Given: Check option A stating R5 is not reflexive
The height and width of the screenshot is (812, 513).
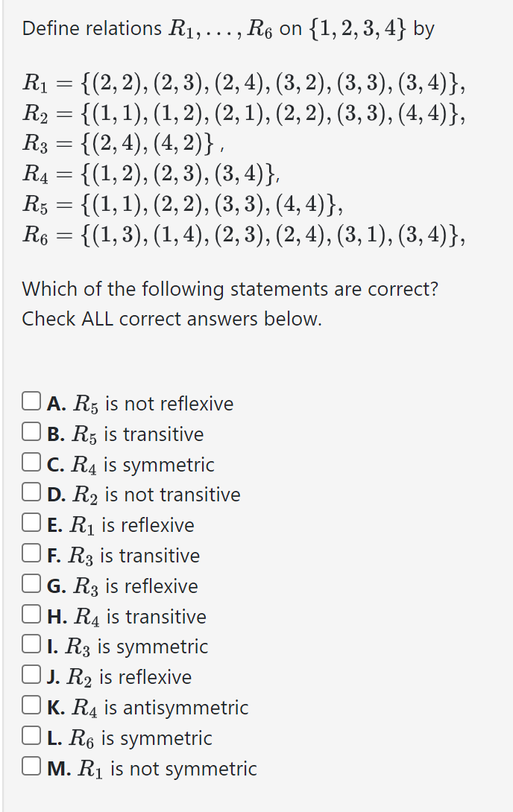Looking at the screenshot, I should pyautogui.click(x=30, y=400).
